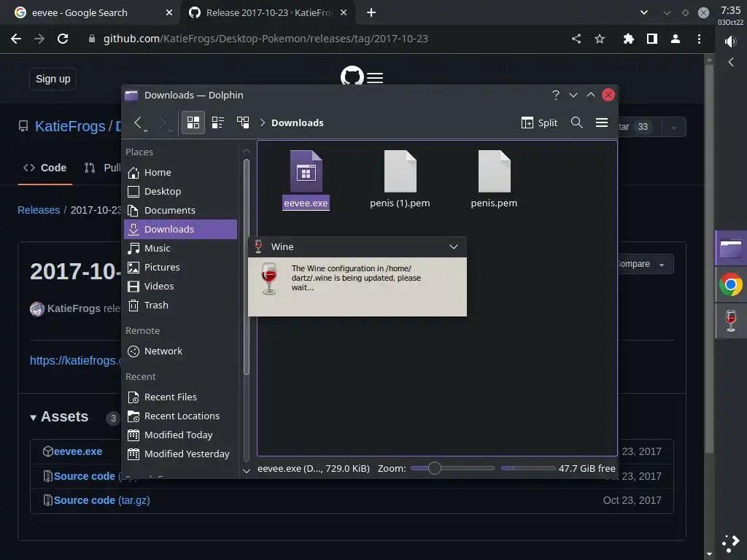This screenshot has width=747, height=560.
Task: Open system volume icon
Action: point(730,42)
